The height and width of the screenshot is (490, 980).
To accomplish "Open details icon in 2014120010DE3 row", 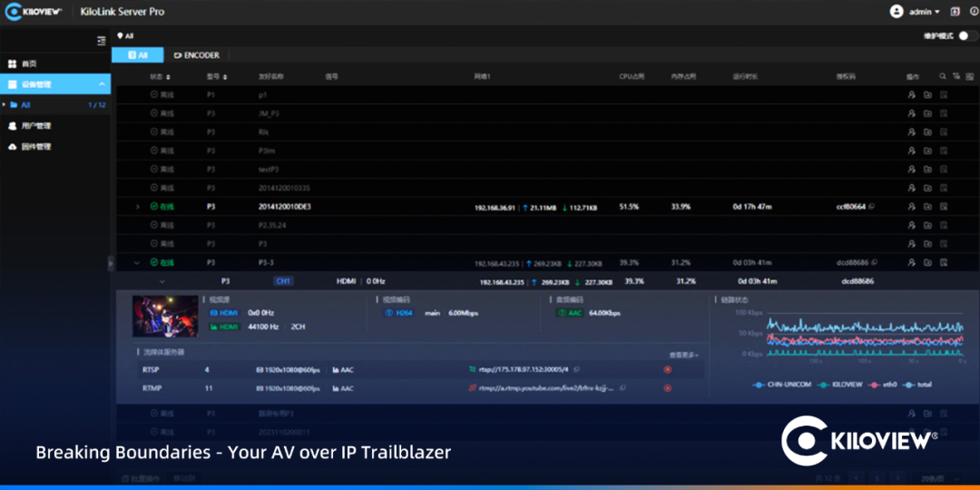I will tap(944, 206).
